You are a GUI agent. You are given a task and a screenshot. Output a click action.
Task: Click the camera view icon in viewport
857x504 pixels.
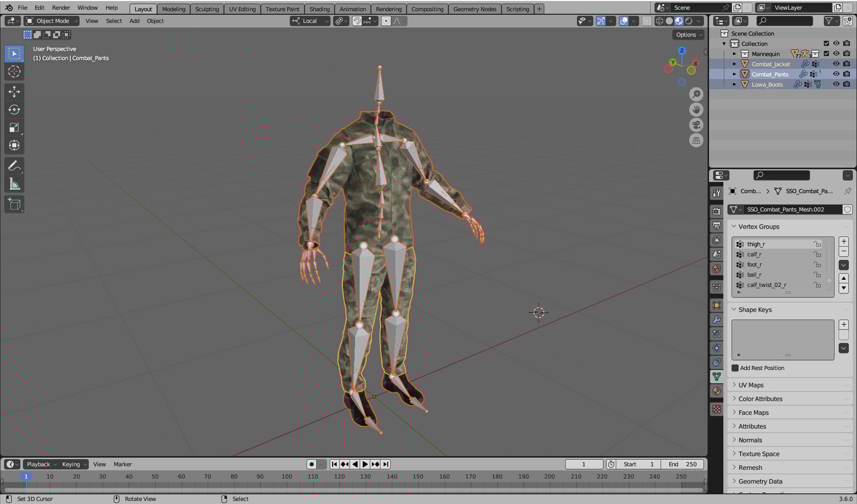click(696, 125)
